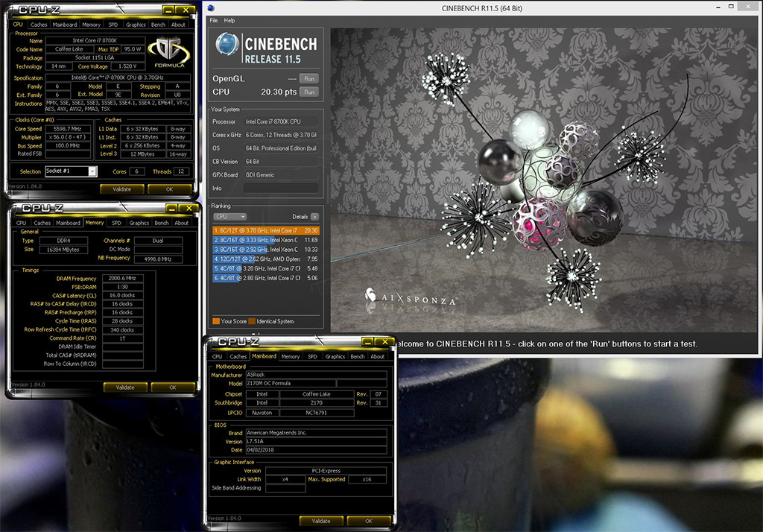Select ranking row 2, 8C/16T @ 3.33 GHz
The height and width of the screenshot is (532, 763).
click(266, 240)
